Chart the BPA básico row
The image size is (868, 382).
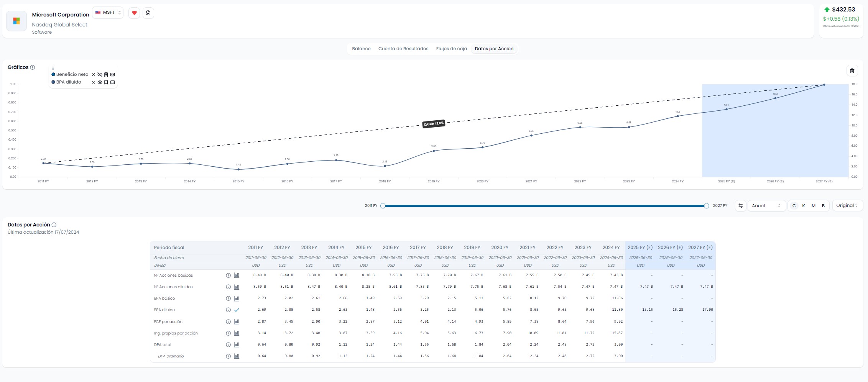[237, 298]
